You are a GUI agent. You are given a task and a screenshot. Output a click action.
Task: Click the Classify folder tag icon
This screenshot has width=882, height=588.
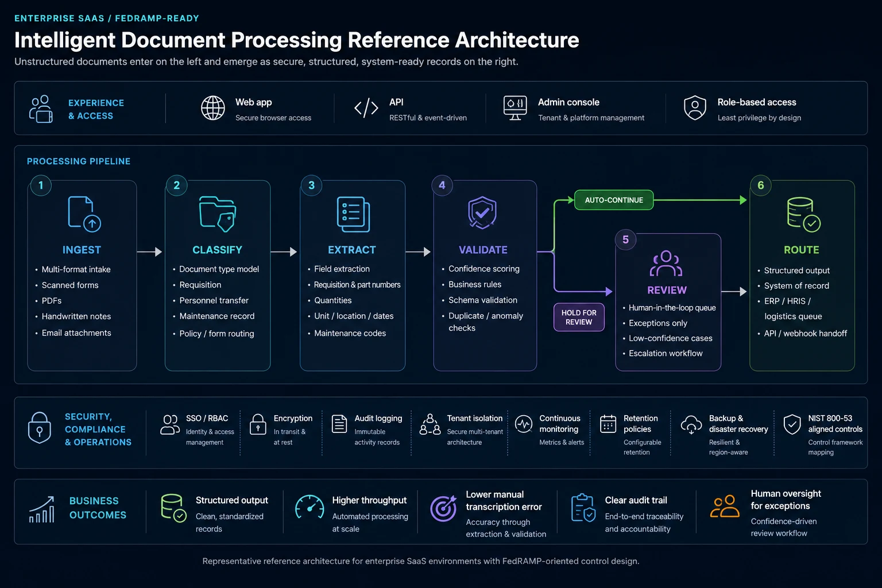218,214
